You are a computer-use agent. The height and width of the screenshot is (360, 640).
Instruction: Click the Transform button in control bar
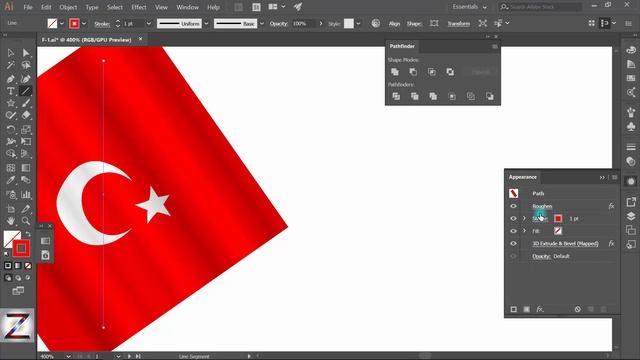[458, 24]
